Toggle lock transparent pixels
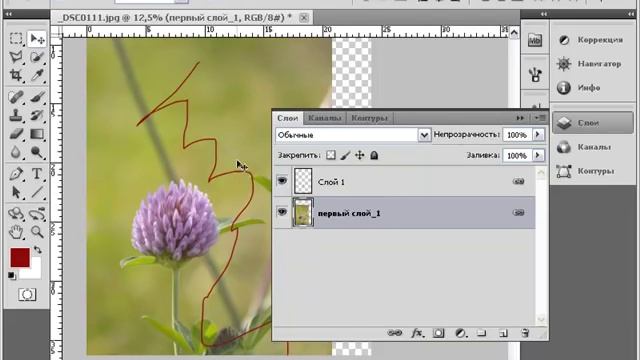 click(x=331, y=155)
